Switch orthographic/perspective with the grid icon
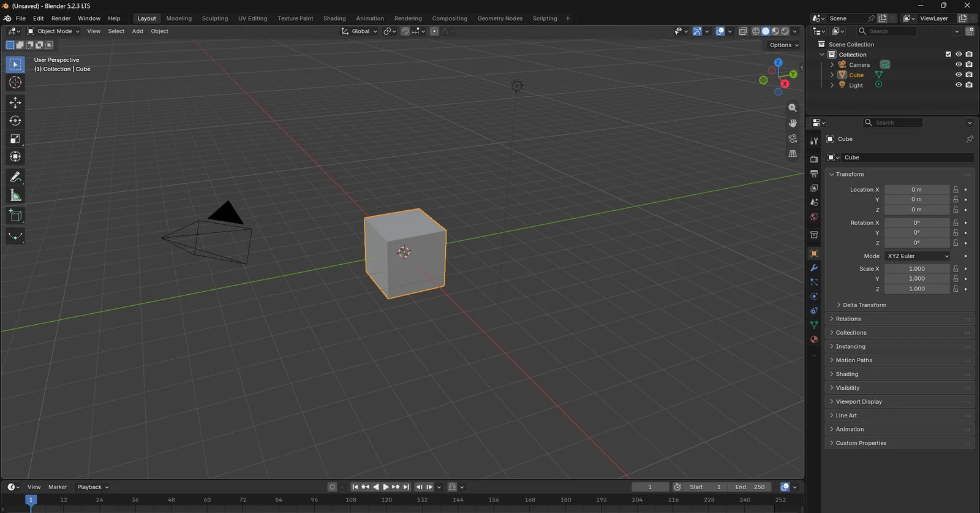 (793, 154)
